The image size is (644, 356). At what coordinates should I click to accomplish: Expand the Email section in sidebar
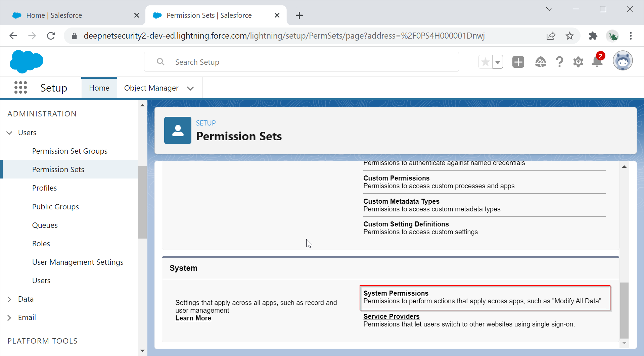[x=9, y=318]
